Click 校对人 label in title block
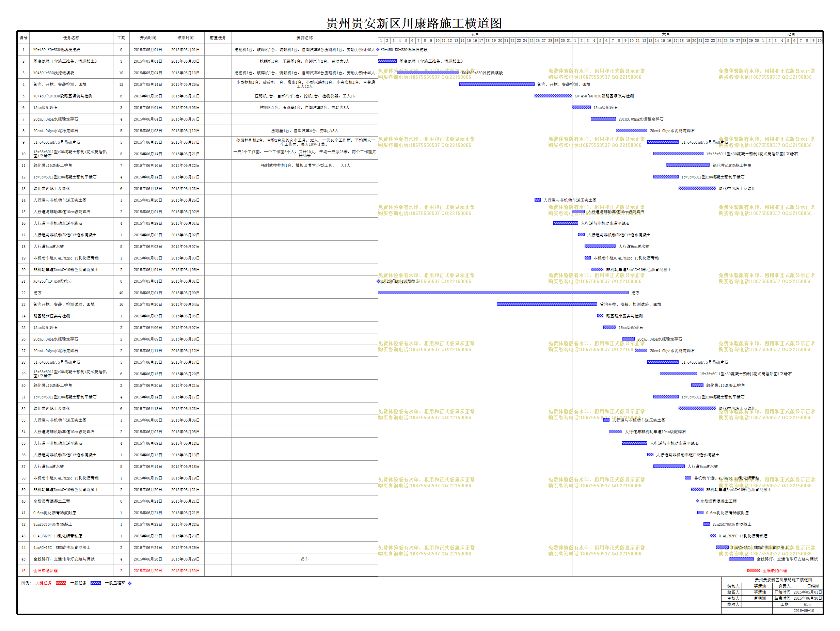This screenshot has height=631, width=840. (733, 604)
